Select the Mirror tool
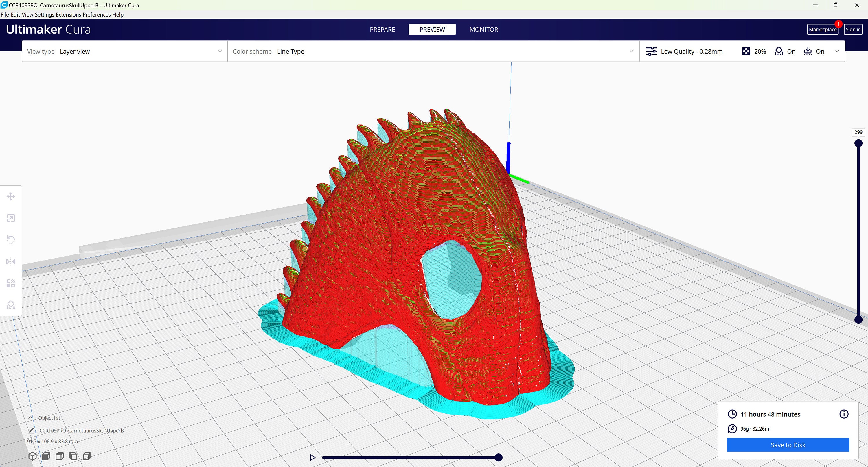Screen dimensions: 868x467 tap(11, 261)
